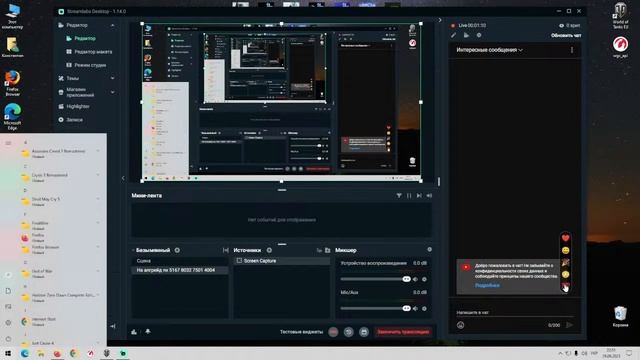Screen dimensions: 640x360
Task: Mute mini-feed event sounds
Action: [429, 196]
